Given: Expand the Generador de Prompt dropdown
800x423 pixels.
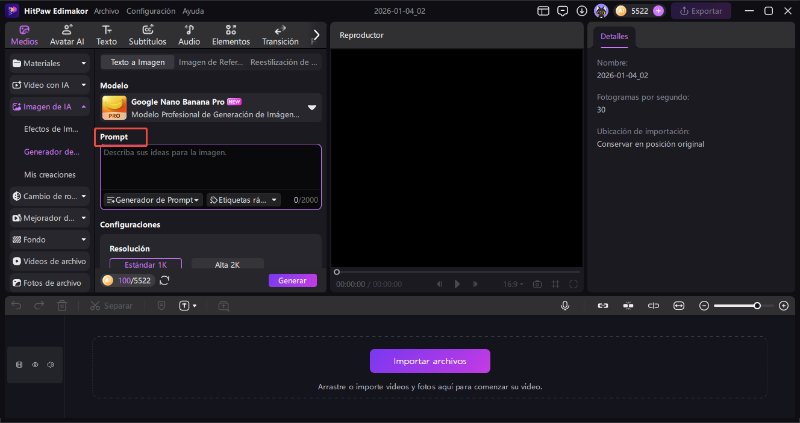Looking at the screenshot, I should pyautogui.click(x=153, y=200).
